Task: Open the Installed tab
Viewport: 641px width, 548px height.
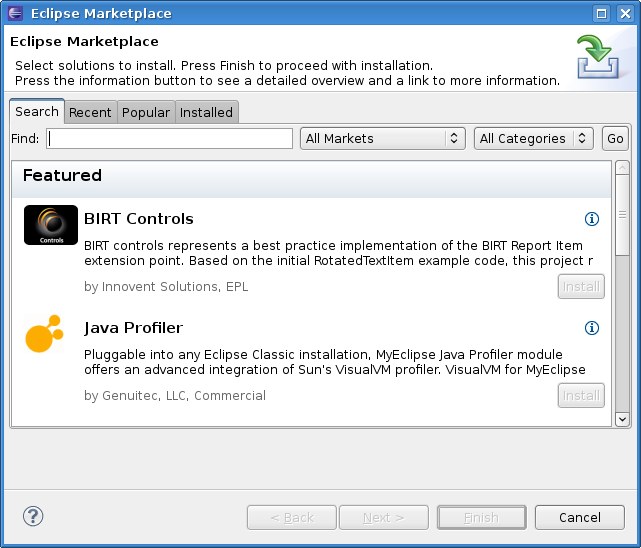Action: tap(206, 112)
